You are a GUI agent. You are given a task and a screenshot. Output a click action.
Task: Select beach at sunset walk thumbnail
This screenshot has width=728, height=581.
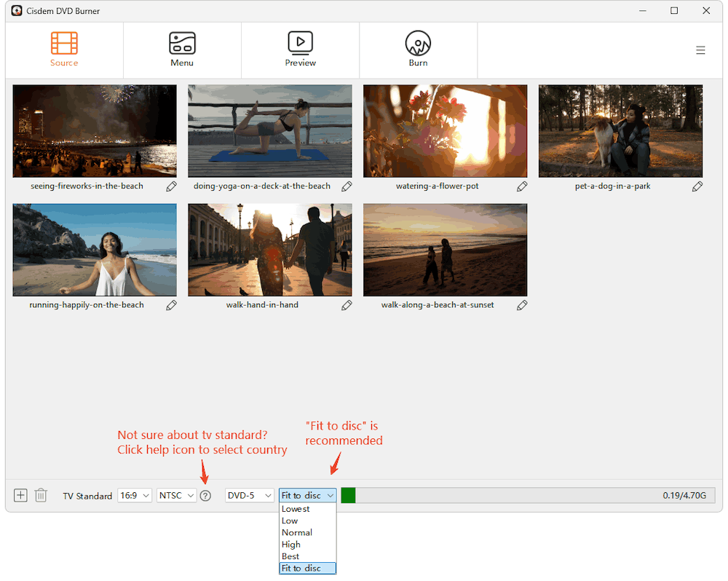pyautogui.click(x=446, y=250)
